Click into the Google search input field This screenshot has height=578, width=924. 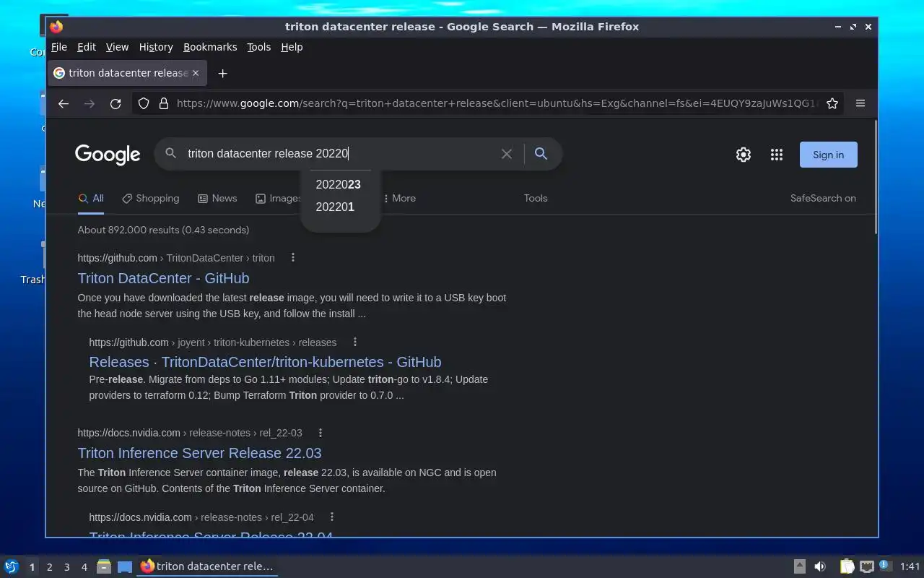339,153
